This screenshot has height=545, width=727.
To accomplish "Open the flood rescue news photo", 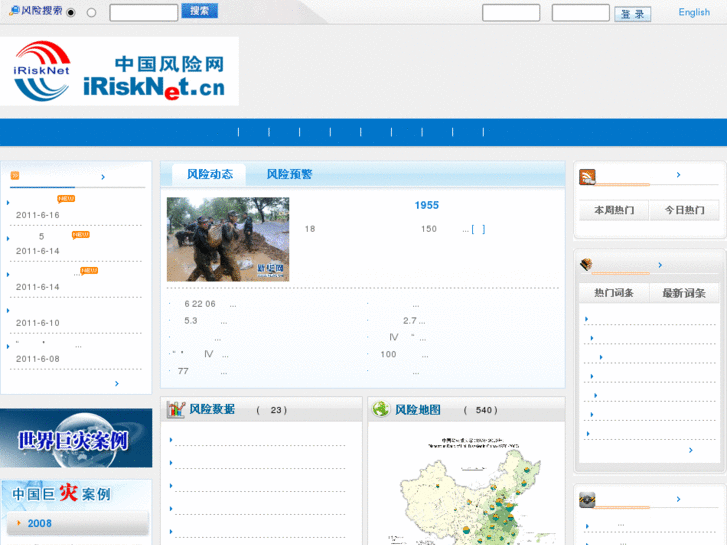I will (x=228, y=239).
